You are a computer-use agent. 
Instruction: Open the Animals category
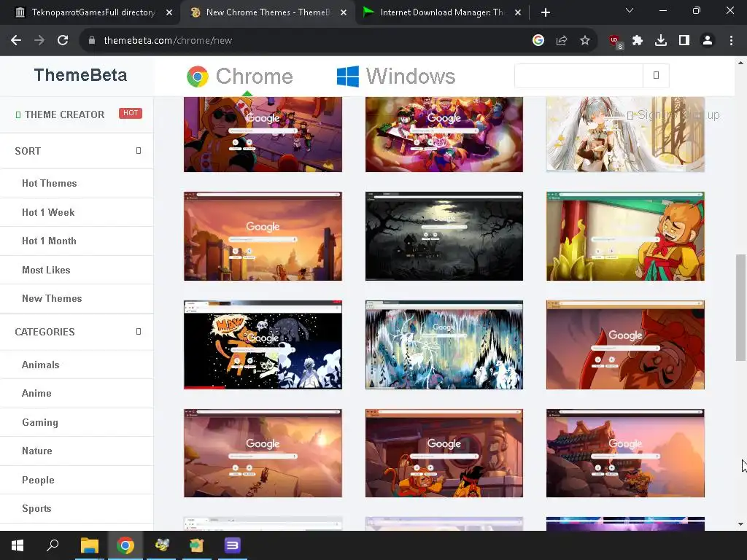[x=41, y=365]
